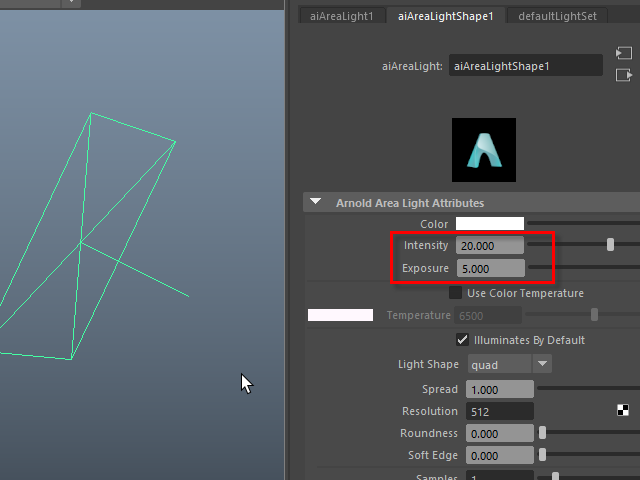This screenshot has height=480, width=640.
Task: Click the Intensity value field
Action: [x=490, y=246]
